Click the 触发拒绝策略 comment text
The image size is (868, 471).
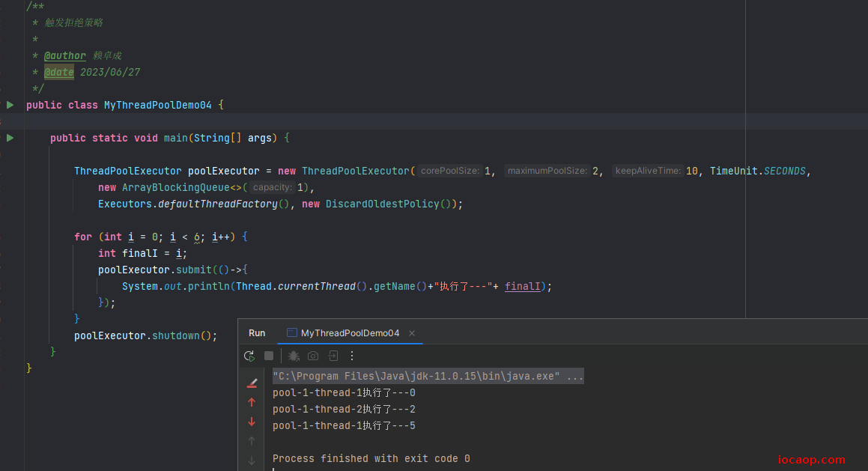coord(73,22)
